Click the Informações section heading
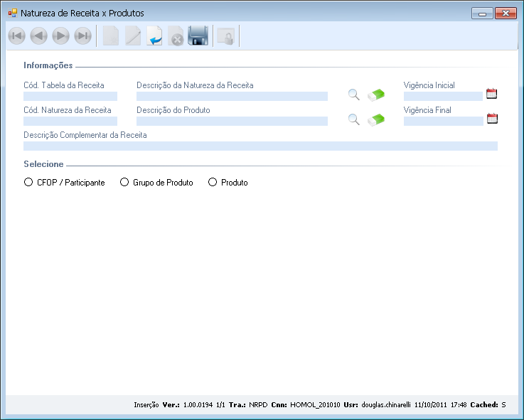This screenshot has height=420, width=524. point(48,65)
